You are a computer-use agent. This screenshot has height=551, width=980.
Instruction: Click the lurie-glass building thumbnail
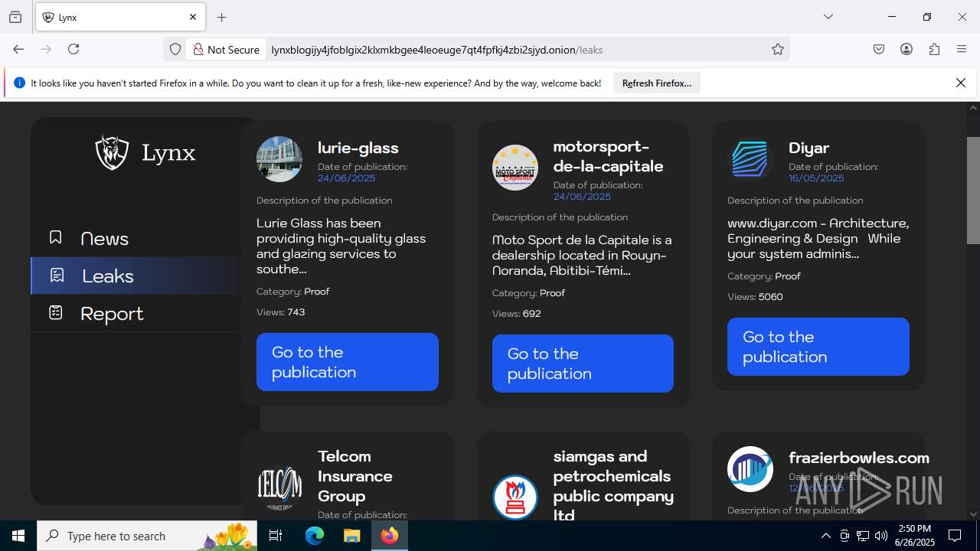click(x=279, y=159)
